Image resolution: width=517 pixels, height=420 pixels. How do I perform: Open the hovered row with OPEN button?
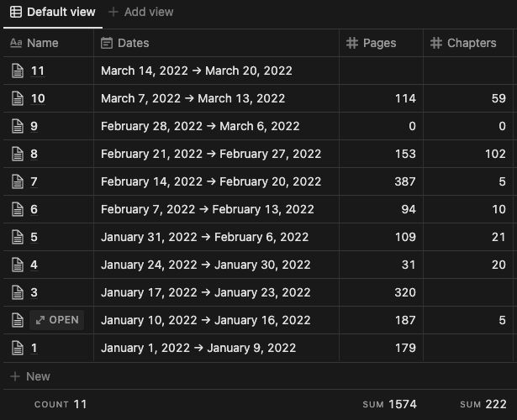(x=57, y=320)
